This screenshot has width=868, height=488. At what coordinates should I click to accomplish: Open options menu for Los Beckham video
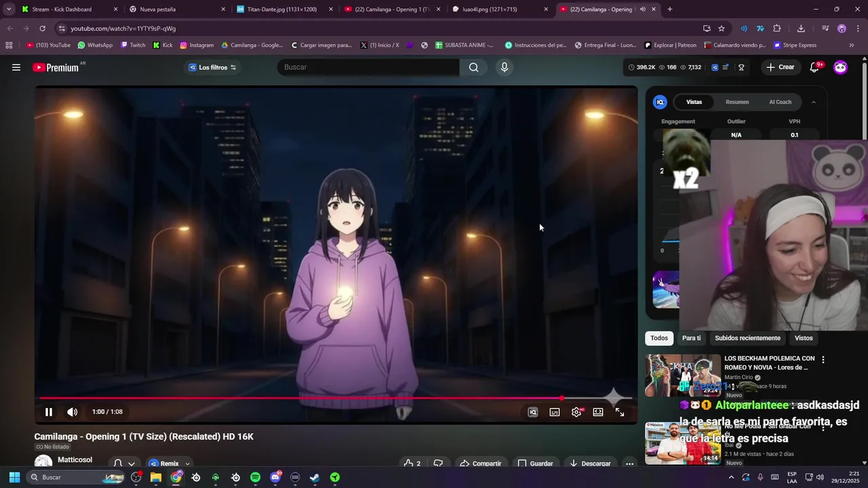tap(823, 360)
